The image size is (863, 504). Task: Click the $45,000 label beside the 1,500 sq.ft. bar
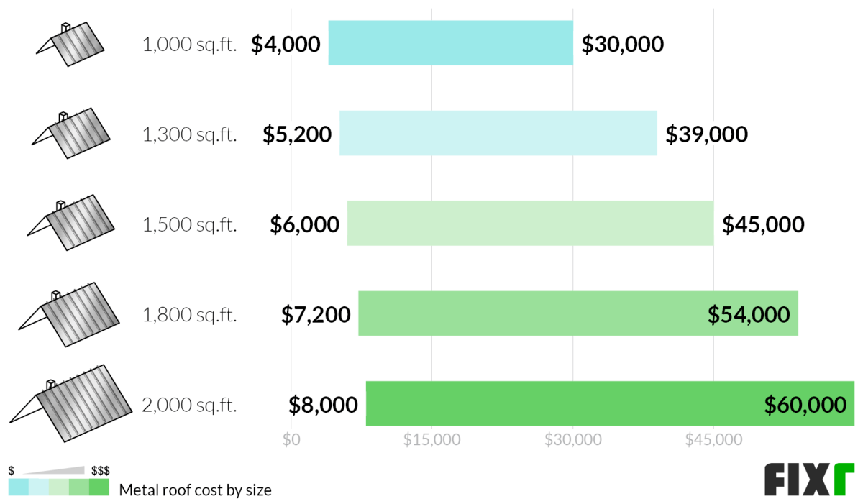(x=763, y=224)
